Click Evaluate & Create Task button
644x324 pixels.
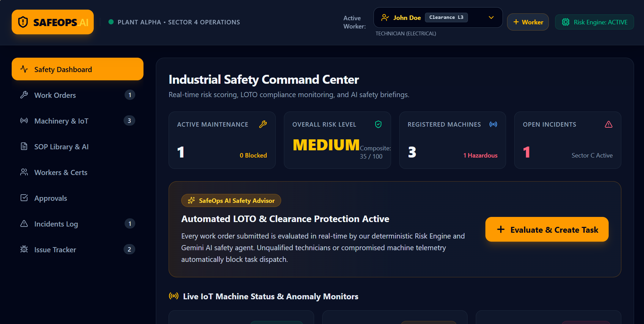[x=547, y=229]
